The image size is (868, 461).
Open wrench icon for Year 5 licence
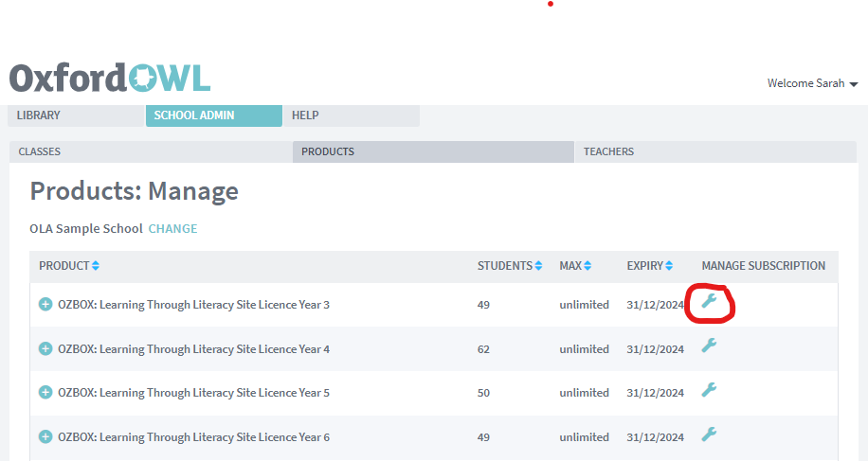[709, 390]
